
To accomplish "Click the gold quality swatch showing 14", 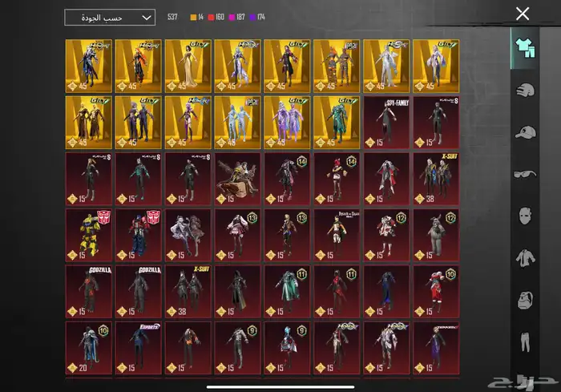I will point(197,17).
